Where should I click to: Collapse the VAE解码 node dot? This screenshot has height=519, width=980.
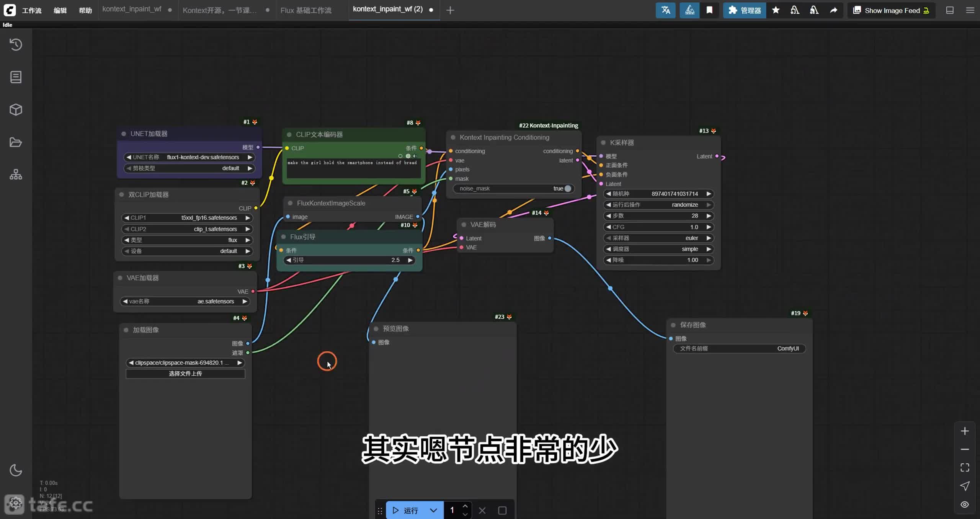[x=464, y=225]
